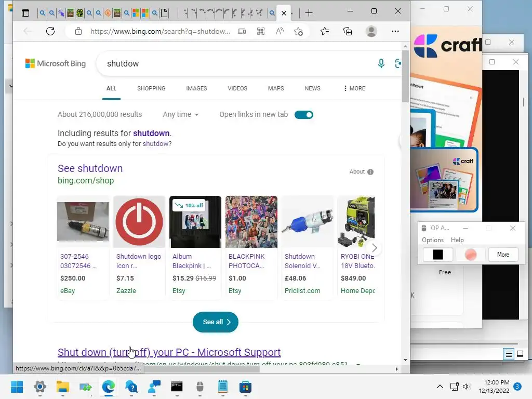Viewport: 532px width, 399px height.
Task: Click the Microsoft Bing logo
Action: [x=55, y=63]
